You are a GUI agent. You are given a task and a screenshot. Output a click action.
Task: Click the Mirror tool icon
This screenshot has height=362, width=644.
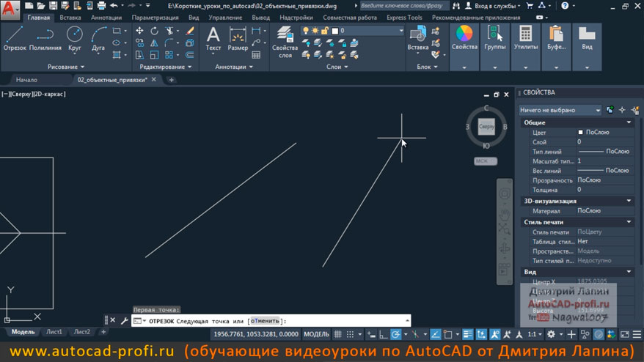154,43
